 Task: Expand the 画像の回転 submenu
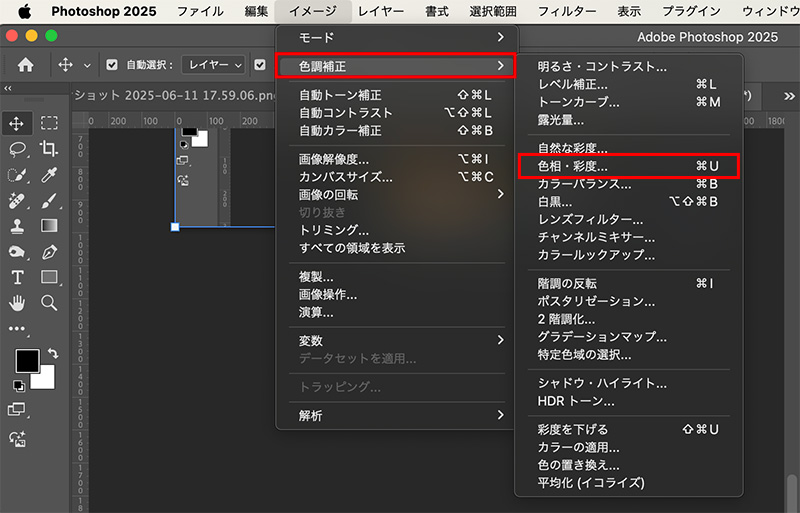coord(397,194)
